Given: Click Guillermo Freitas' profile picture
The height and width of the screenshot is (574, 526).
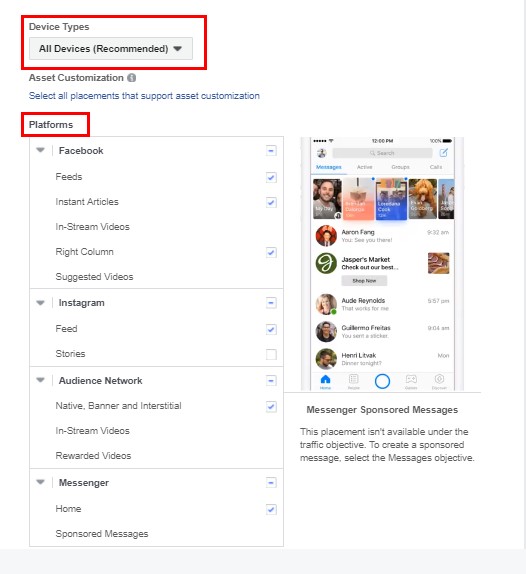Looking at the screenshot, I should point(326,332).
